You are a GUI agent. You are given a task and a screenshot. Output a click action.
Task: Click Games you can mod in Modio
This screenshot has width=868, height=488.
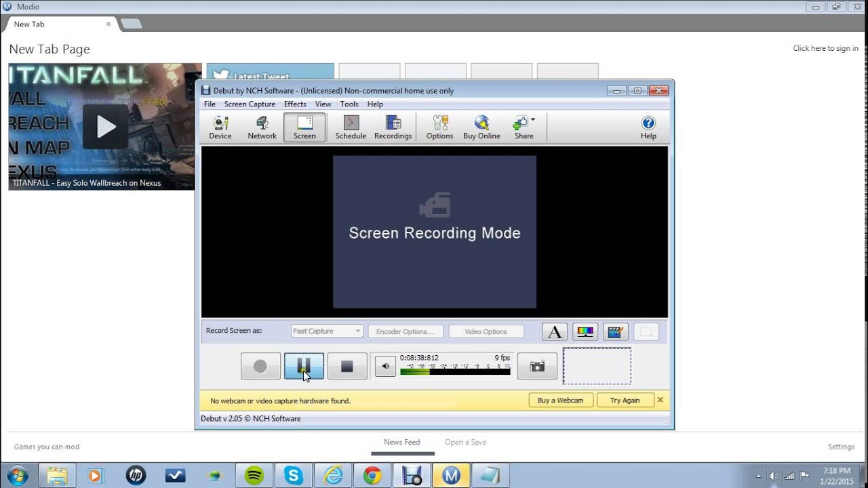coord(47,447)
